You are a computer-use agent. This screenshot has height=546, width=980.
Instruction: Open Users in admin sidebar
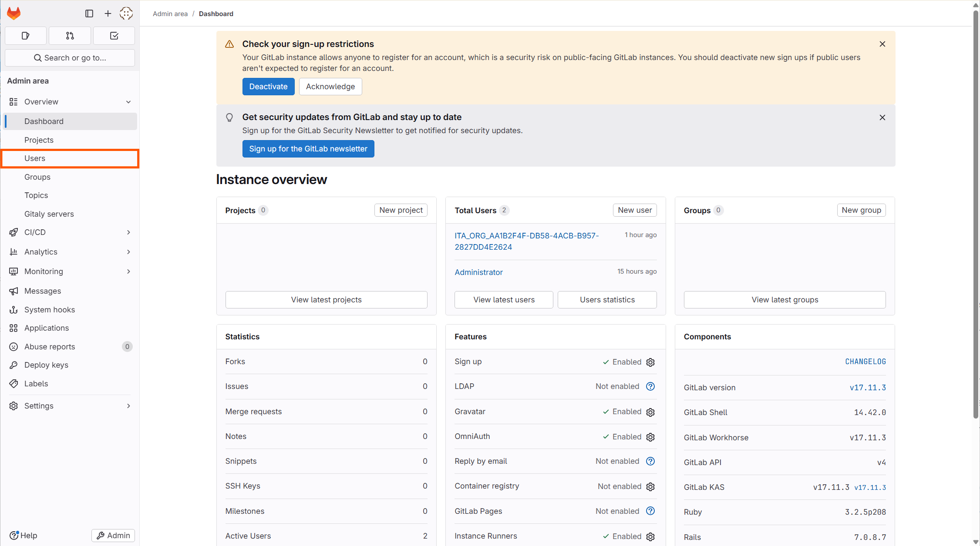(35, 158)
